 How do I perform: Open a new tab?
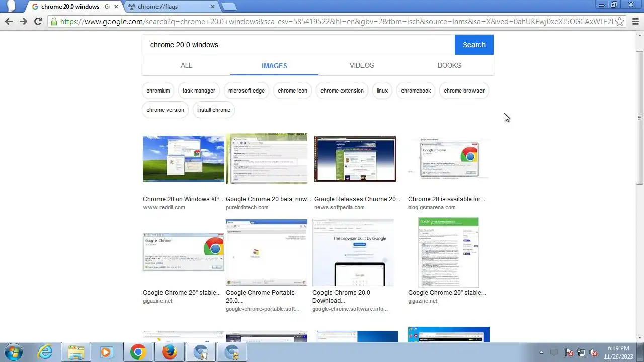click(x=229, y=7)
